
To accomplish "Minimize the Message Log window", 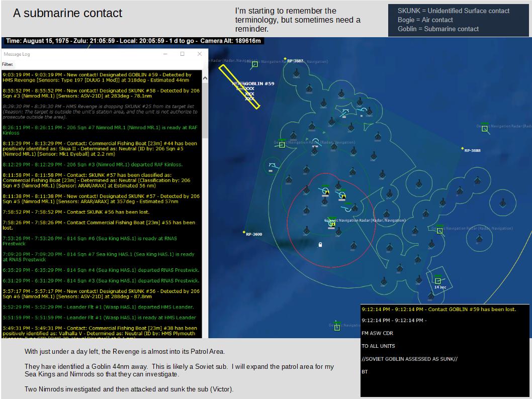I will pos(165,54).
